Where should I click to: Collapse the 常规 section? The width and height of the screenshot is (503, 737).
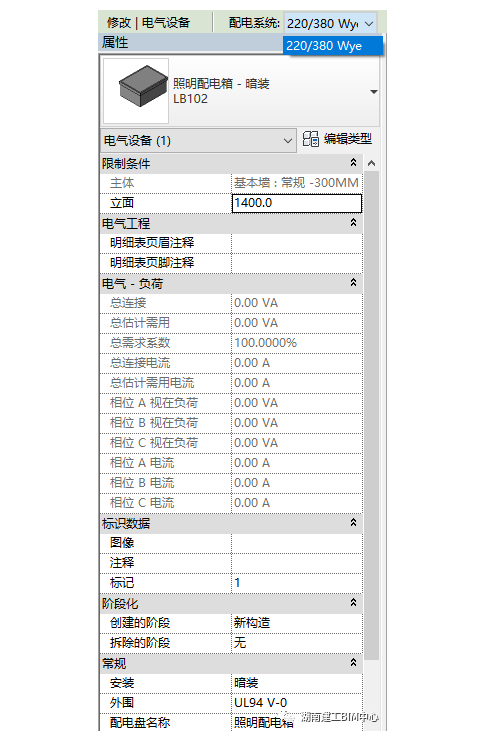point(353,663)
